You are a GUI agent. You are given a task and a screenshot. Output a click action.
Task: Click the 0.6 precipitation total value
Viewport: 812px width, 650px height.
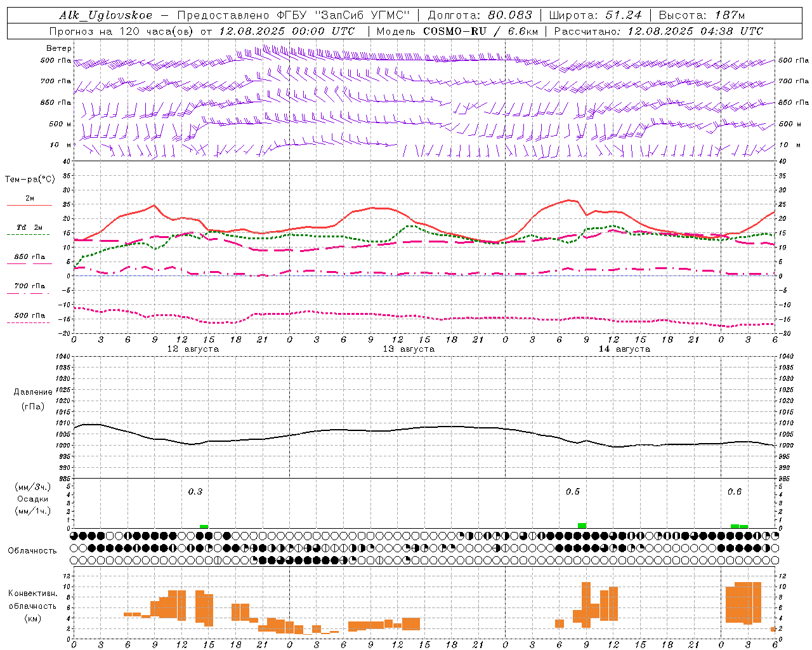[735, 491]
